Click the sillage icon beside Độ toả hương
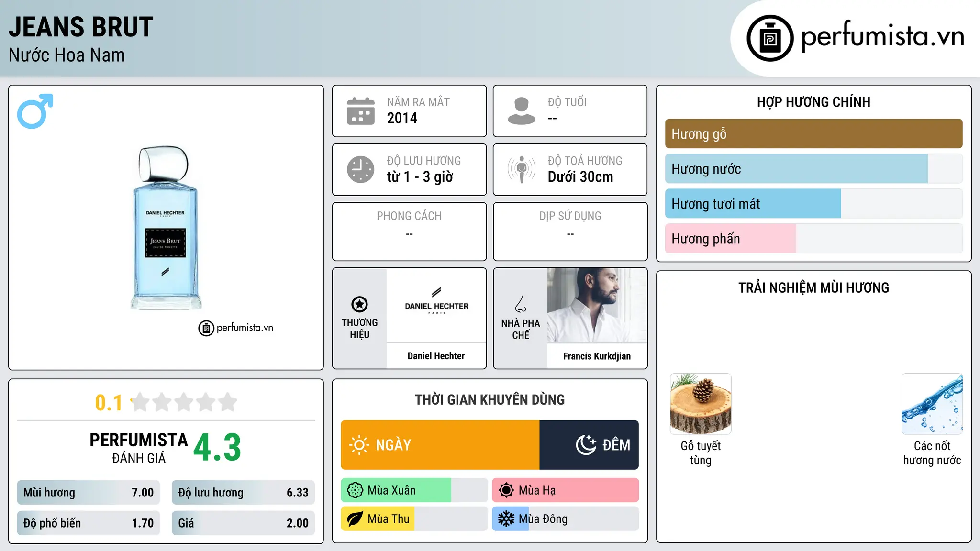 [522, 169]
